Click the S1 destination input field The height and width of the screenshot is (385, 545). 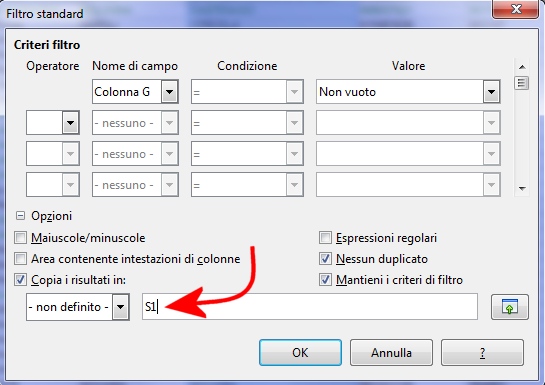click(x=310, y=307)
